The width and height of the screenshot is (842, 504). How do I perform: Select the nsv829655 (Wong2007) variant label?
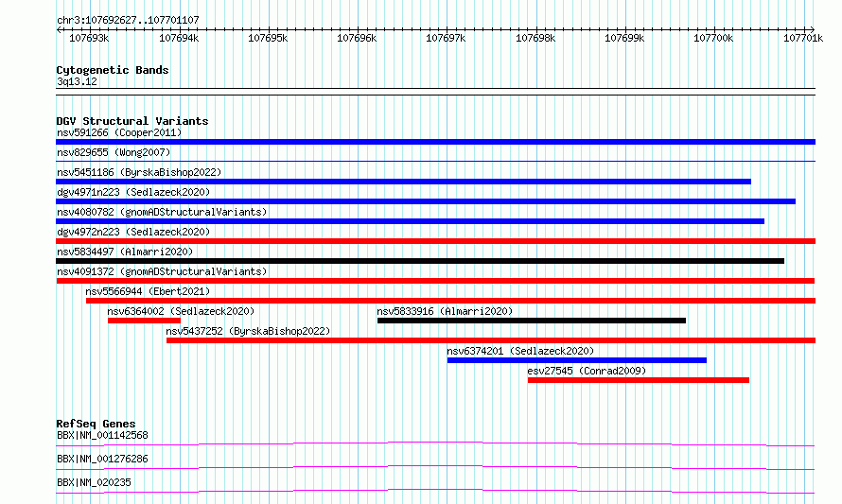pos(114,152)
